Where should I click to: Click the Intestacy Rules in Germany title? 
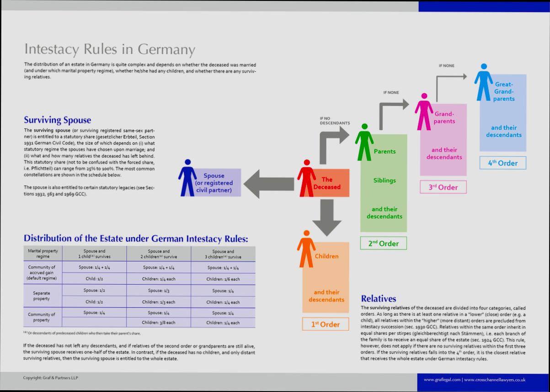point(110,49)
